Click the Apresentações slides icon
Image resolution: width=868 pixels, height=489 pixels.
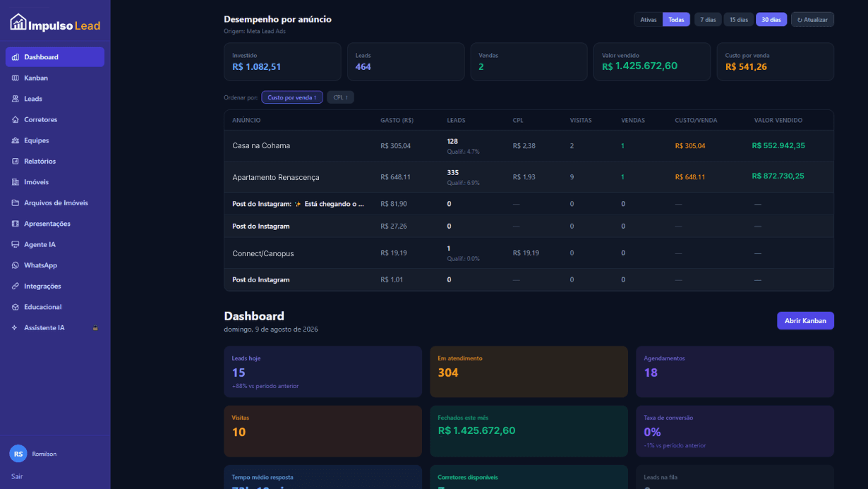tap(16, 224)
